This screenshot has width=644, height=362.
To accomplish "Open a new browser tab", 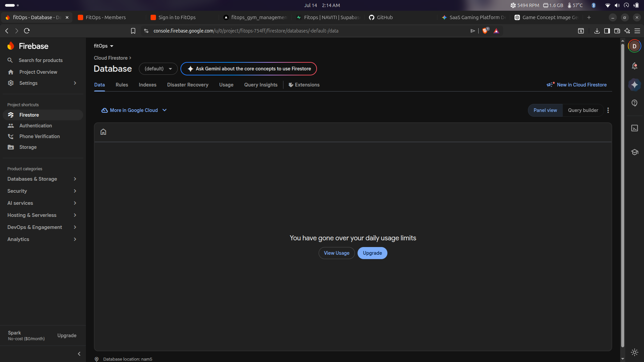I will tap(589, 17).
